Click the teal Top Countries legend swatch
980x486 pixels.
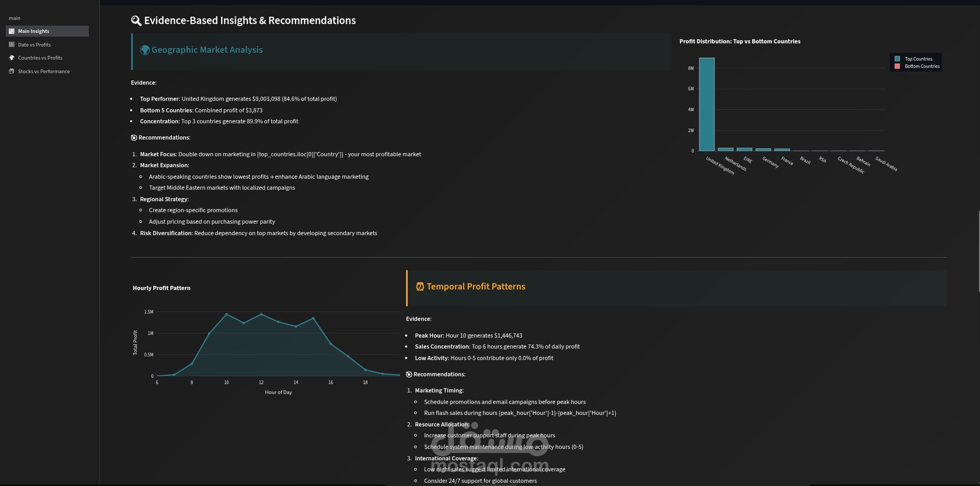coord(897,59)
